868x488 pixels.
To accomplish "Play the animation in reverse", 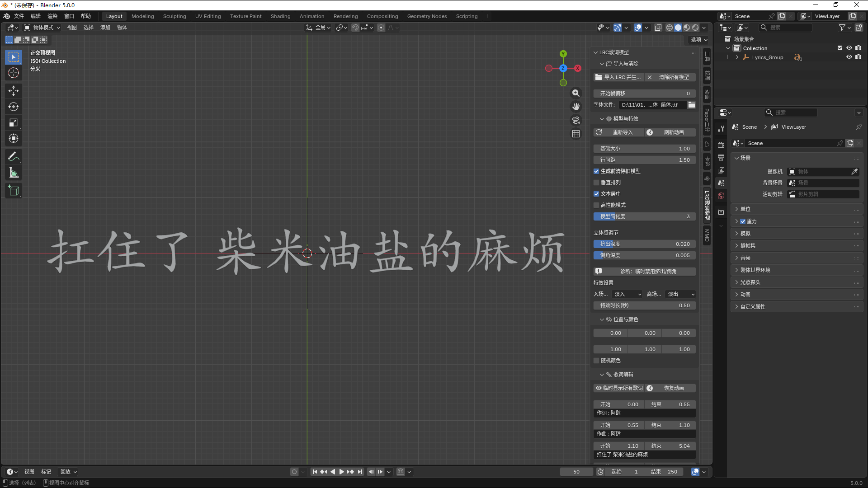I will coord(333,472).
